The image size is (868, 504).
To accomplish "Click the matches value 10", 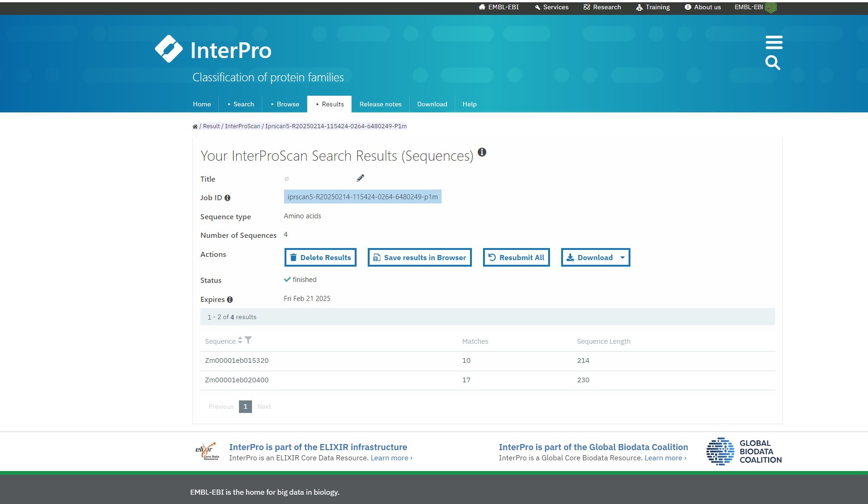I will click(x=466, y=360).
